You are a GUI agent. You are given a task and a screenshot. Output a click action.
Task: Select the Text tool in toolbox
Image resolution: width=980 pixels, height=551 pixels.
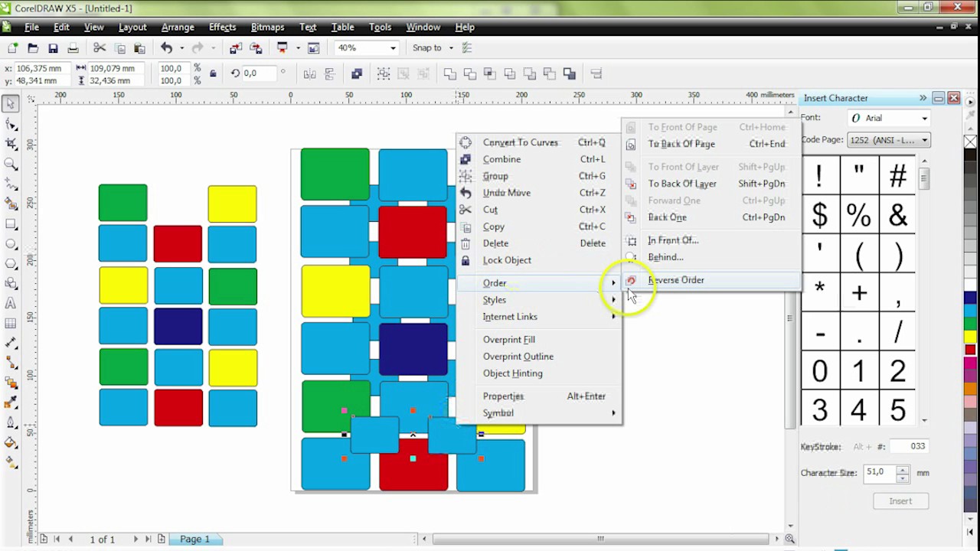tap(11, 304)
